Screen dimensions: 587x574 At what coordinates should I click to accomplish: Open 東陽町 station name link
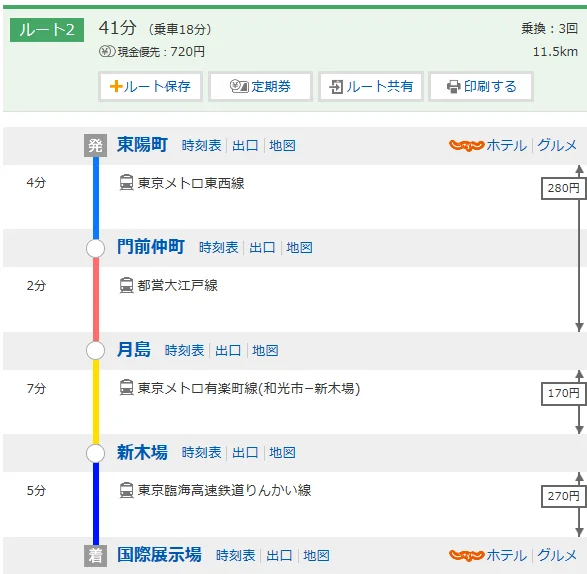click(x=142, y=145)
